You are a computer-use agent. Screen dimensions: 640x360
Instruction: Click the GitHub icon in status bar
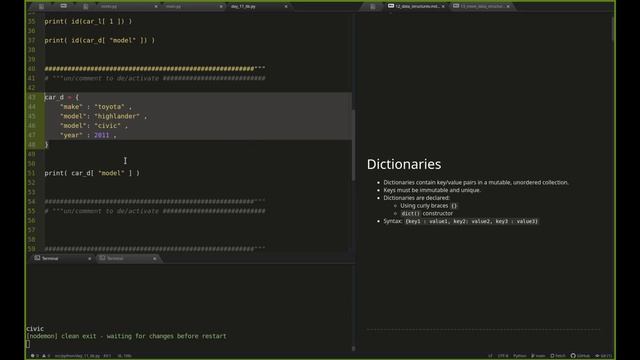(x=573, y=356)
